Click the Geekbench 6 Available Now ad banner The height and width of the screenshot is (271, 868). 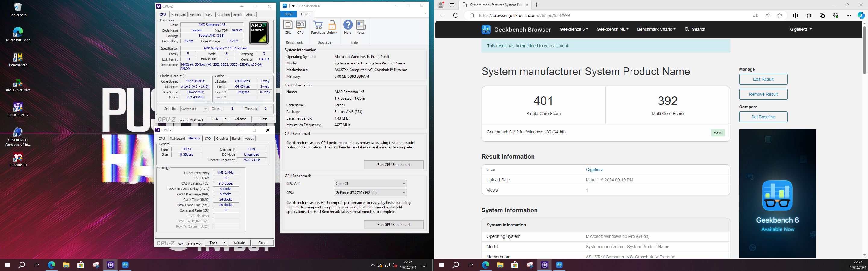click(777, 194)
